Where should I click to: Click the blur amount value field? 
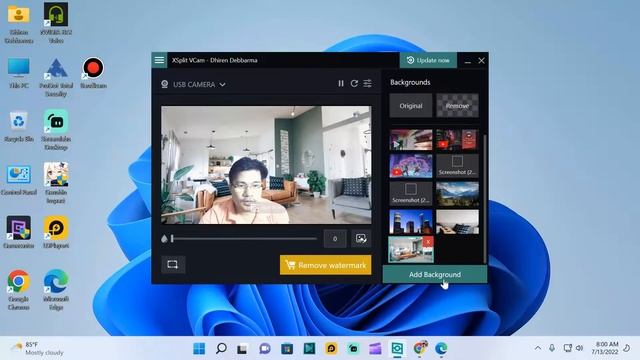[335, 239]
